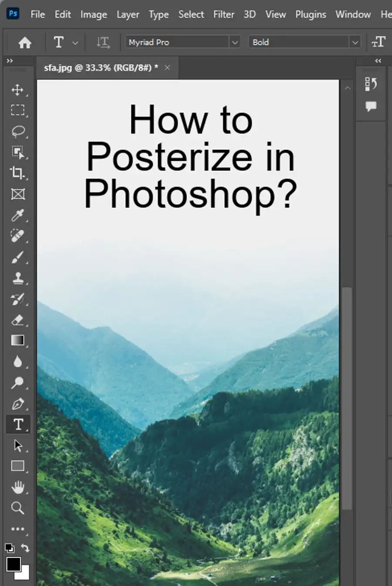Screen dimensions: 392x586
Task: Select the Spot Healing Brush tool
Action: (x=17, y=236)
